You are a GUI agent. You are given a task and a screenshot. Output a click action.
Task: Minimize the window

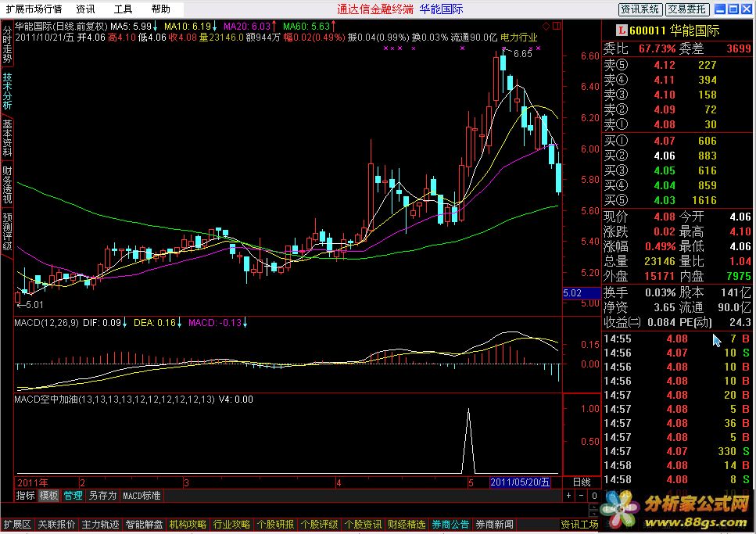pyautogui.click(x=720, y=9)
